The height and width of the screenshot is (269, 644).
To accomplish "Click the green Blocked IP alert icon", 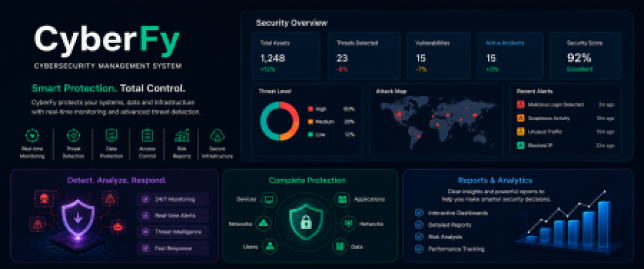I will 520,145.
